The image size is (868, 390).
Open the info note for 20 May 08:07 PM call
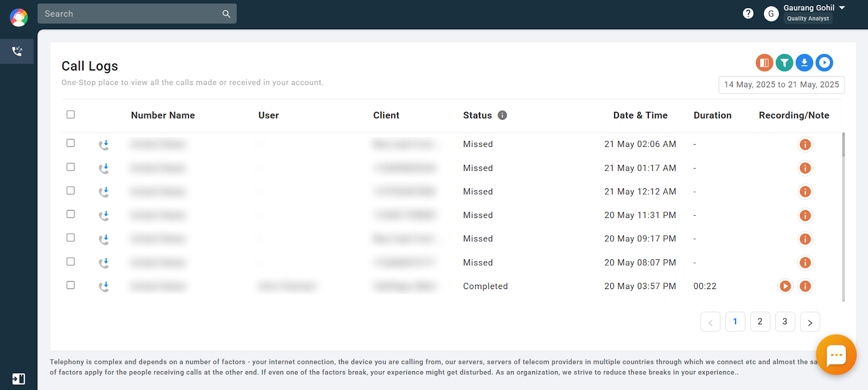click(805, 263)
